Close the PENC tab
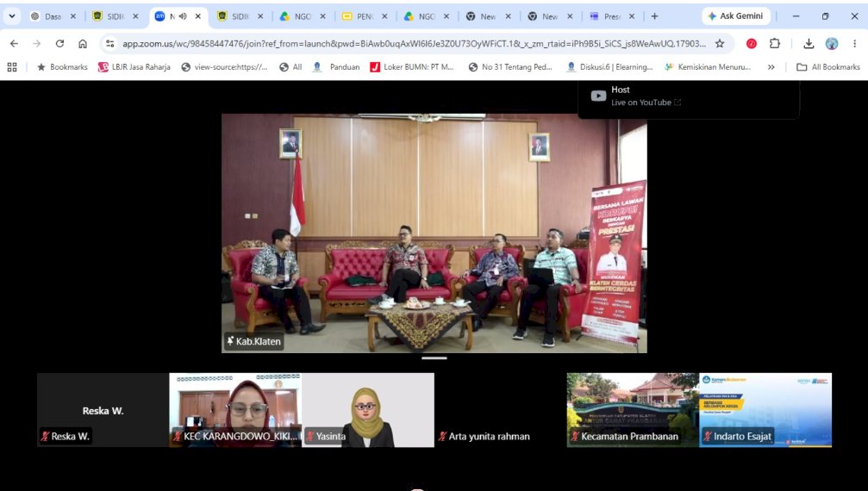 (x=384, y=16)
